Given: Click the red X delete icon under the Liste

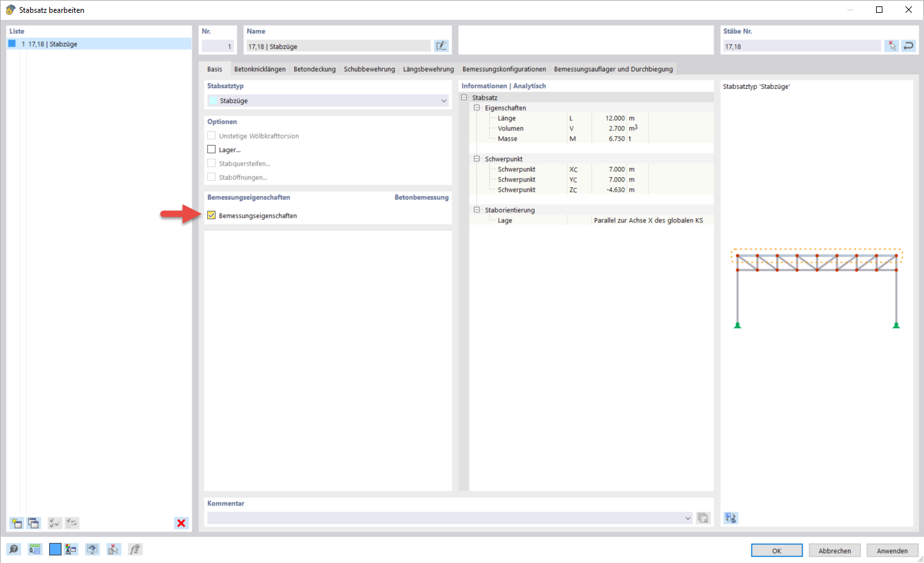Looking at the screenshot, I should [x=181, y=523].
